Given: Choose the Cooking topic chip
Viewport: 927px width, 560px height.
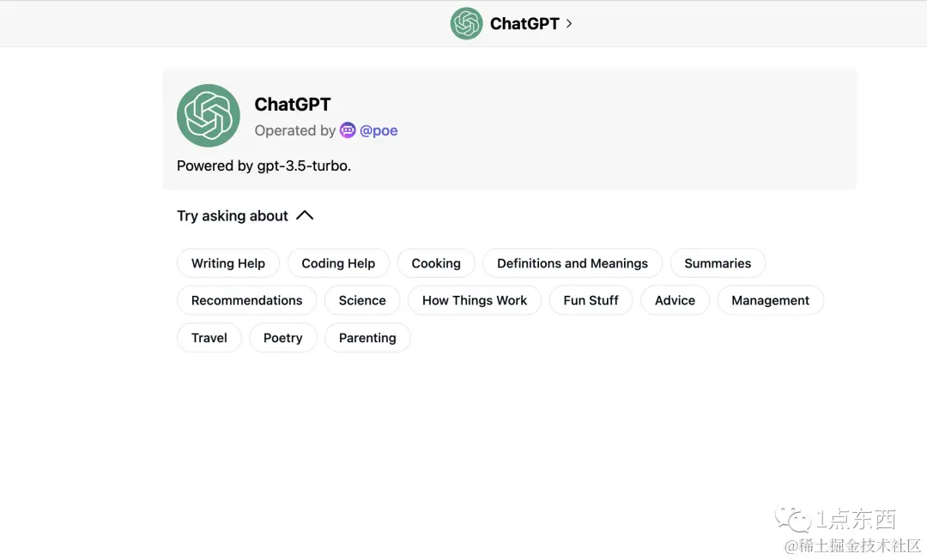Looking at the screenshot, I should (x=435, y=263).
